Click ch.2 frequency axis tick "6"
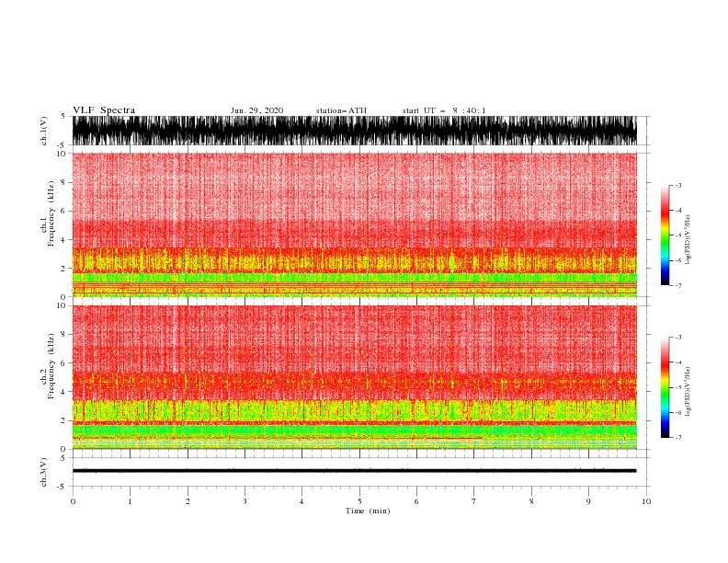Screen dimensions: 728x563 tap(63, 362)
